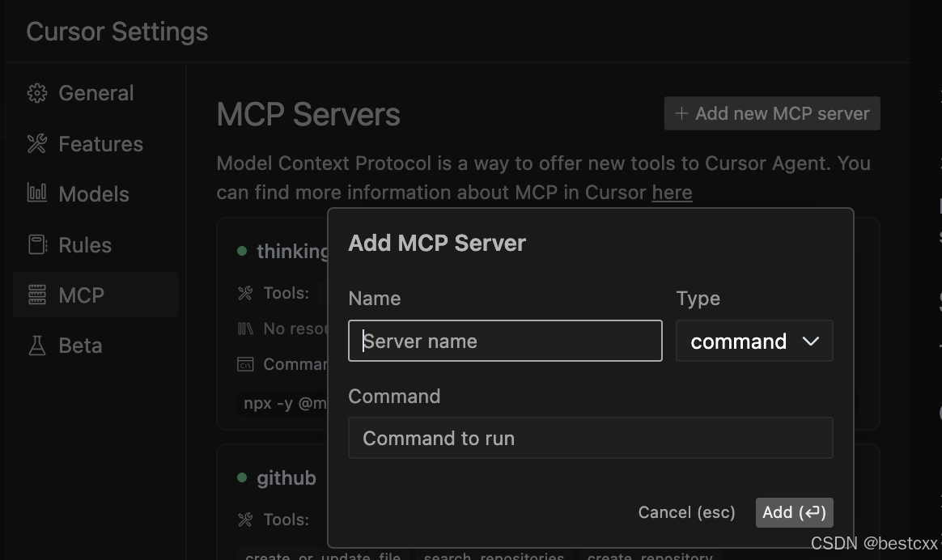Screen dimensions: 942x560
Task: Open the 'here' MCP documentation link
Action: (673, 193)
